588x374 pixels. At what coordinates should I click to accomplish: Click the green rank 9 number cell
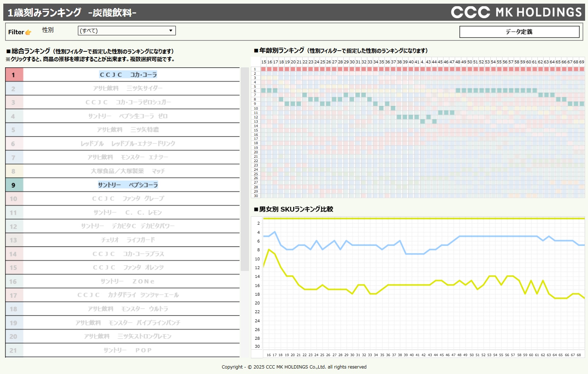(x=14, y=185)
